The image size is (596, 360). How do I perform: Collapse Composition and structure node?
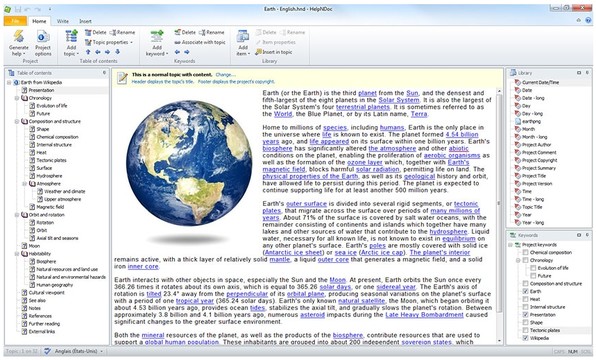tap(17, 122)
